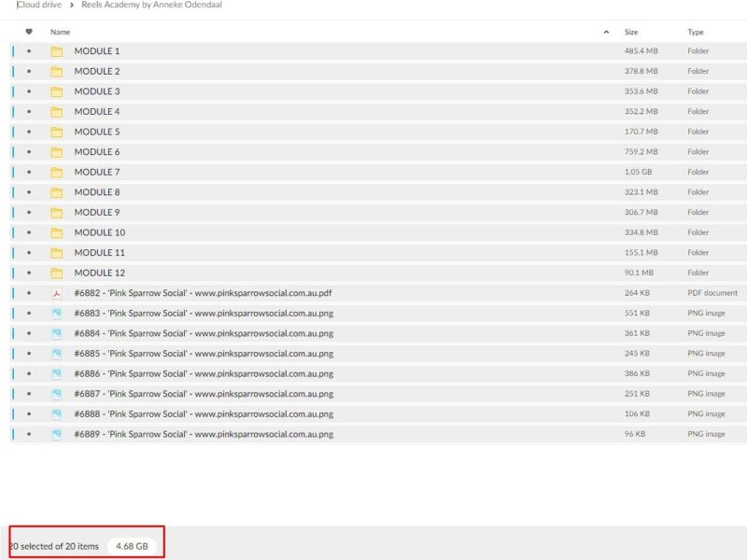The width and height of the screenshot is (747, 560).
Task: Click the MODULE 1 folder icon
Action: [x=57, y=51]
